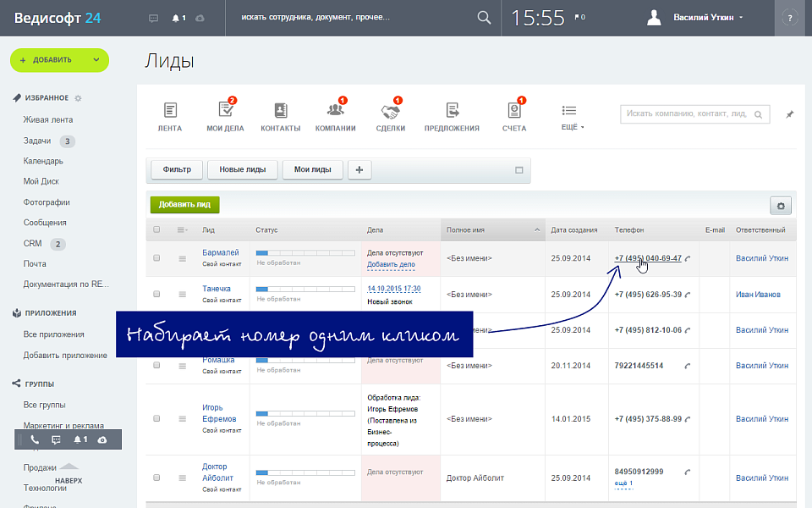The height and width of the screenshot is (508, 812).
Task: Select all leads with header checkbox
Action: point(156,229)
